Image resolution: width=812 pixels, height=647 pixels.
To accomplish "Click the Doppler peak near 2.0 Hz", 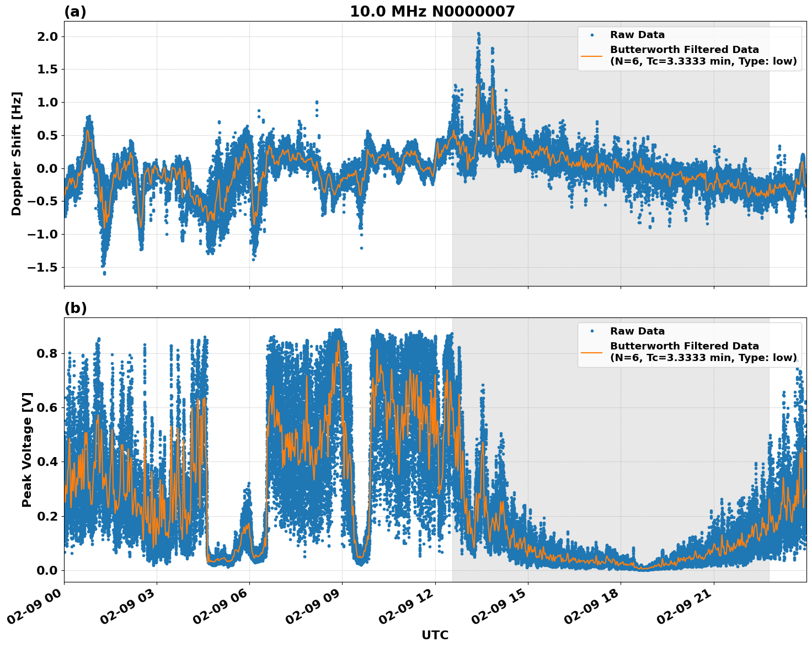I will pyautogui.click(x=478, y=35).
